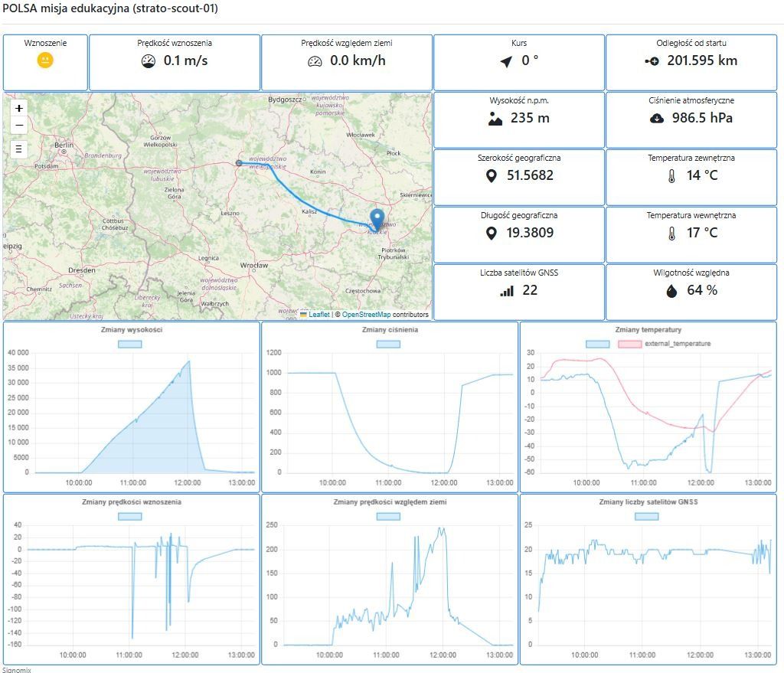Toggle blue dataset in Zmiany wysokości legend
Image resolution: width=784 pixels, height=673 pixels.
pyautogui.click(x=130, y=345)
